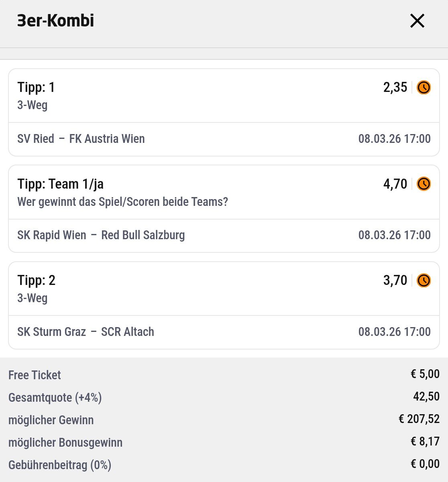Screen dimensions: 448x482
Task: Click the 3,70 odds value
Action: click(395, 280)
